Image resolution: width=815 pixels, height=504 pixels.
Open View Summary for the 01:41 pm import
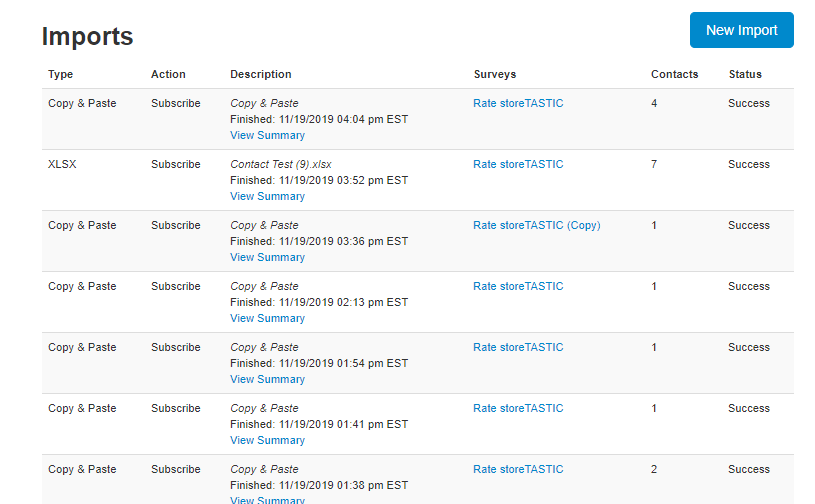(x=267, y=440)
